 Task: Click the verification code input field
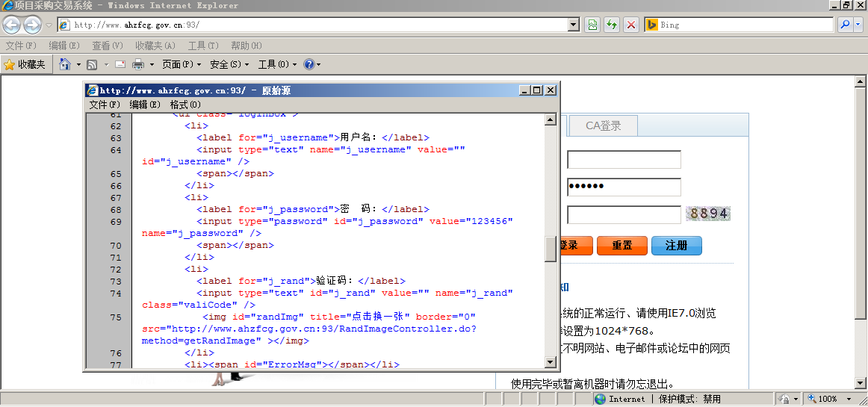click(x=624, y=214)
